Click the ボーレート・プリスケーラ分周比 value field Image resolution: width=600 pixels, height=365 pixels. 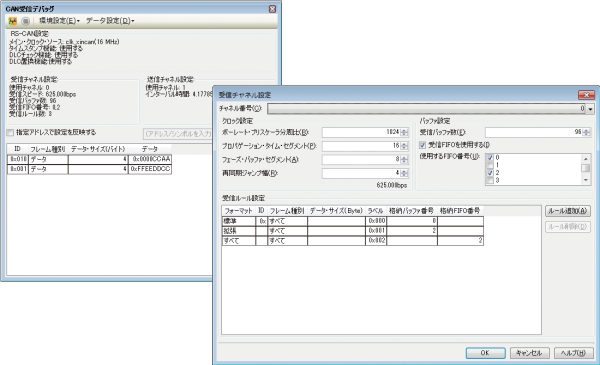click(x=361, y=132)
